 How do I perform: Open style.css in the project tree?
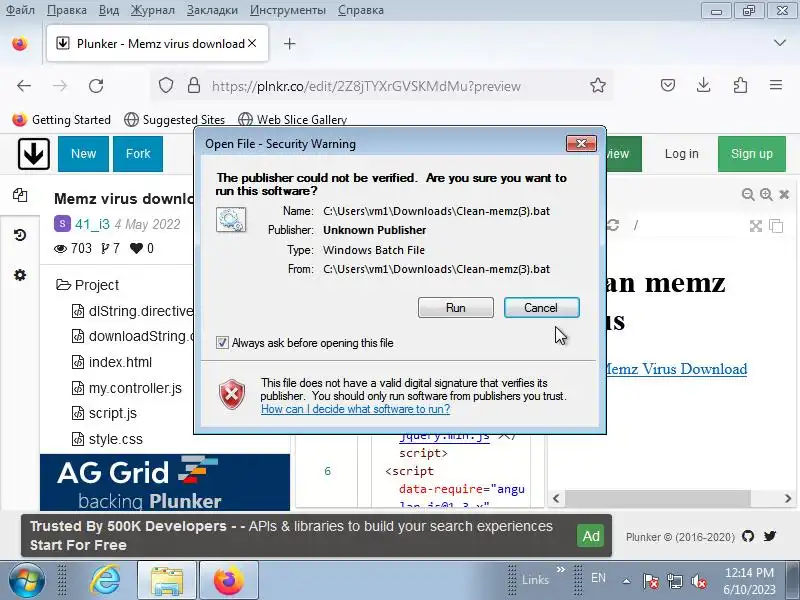coord(107,439)
